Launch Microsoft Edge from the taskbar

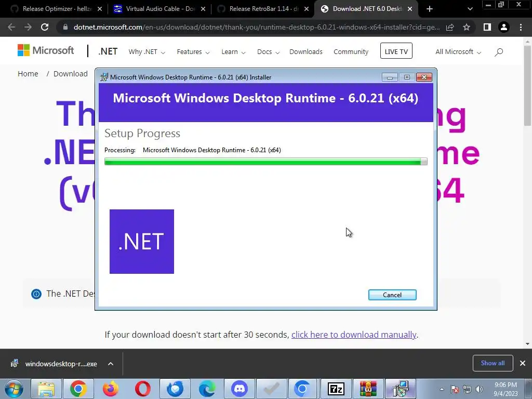tap(207, 389)
